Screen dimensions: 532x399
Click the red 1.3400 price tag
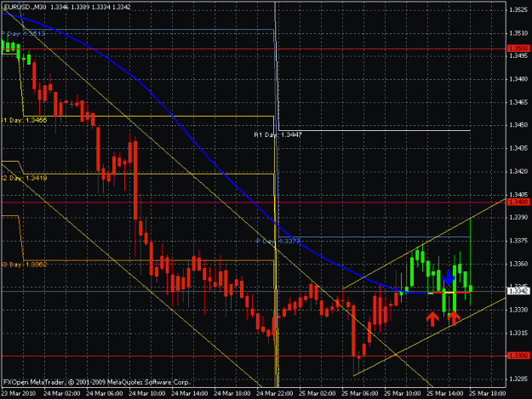(518, 202)
